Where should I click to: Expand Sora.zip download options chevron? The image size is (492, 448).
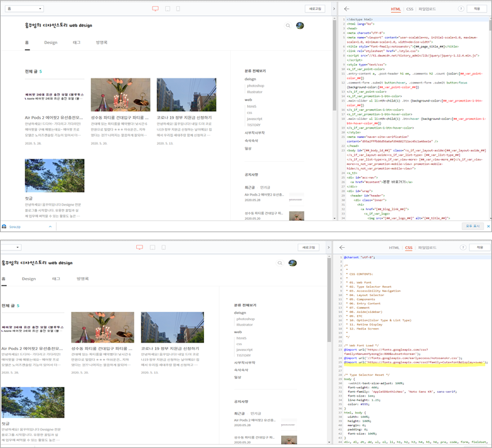coord(50,227)
